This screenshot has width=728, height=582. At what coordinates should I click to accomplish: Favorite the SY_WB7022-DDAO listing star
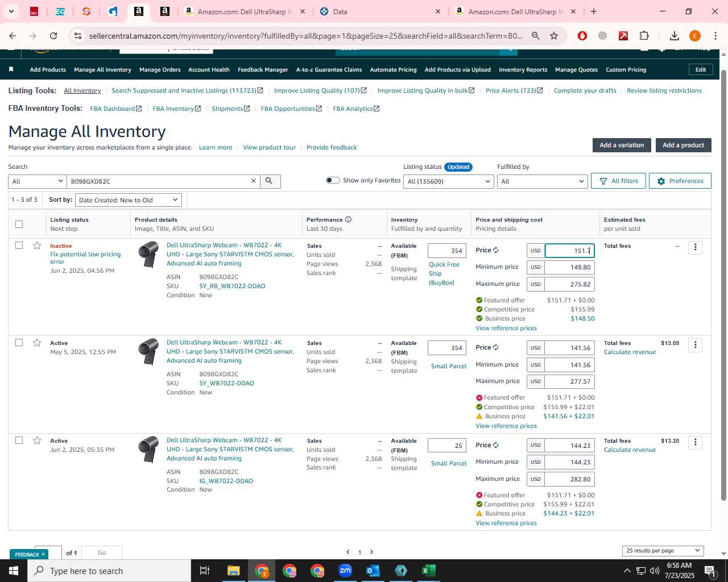click(37, 343)
